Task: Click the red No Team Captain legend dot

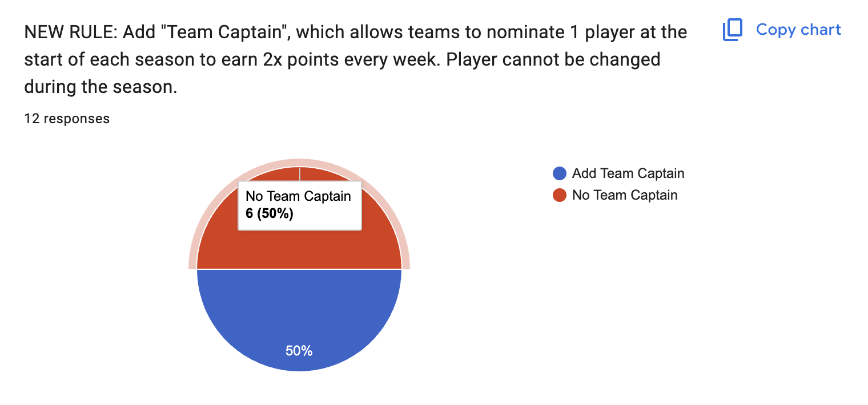Action: (x=560, y=195)
